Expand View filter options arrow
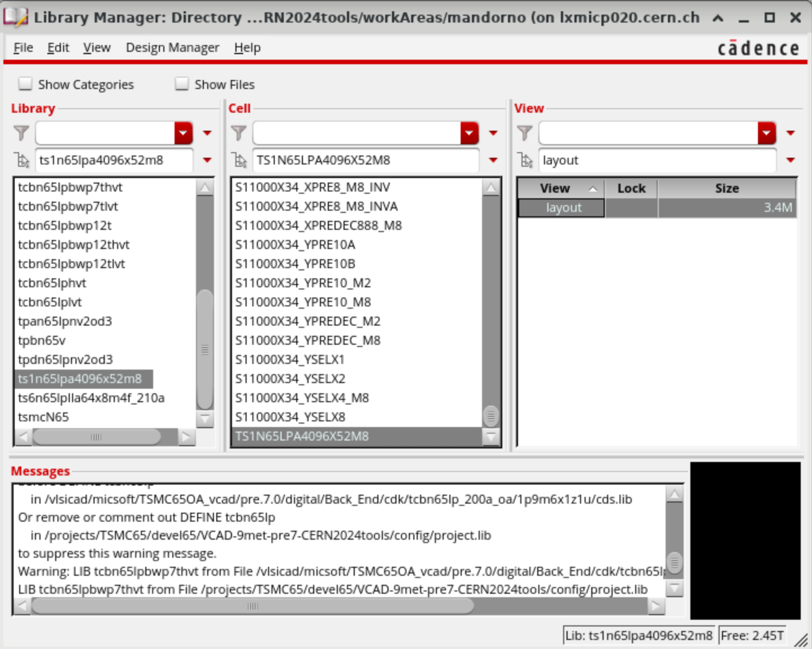Image resolution: width=812 pixels, height=649 pixels. (791, 134)
